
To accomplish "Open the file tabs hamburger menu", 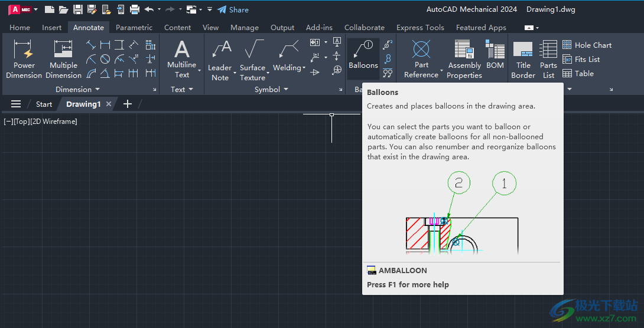I will [x=16, y=104].
